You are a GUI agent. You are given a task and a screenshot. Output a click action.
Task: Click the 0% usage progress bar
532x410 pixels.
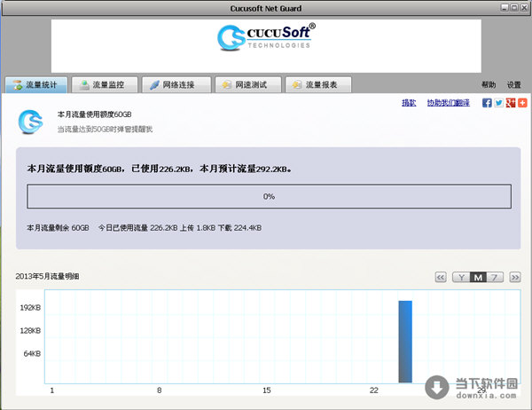[x=269, y=196]
